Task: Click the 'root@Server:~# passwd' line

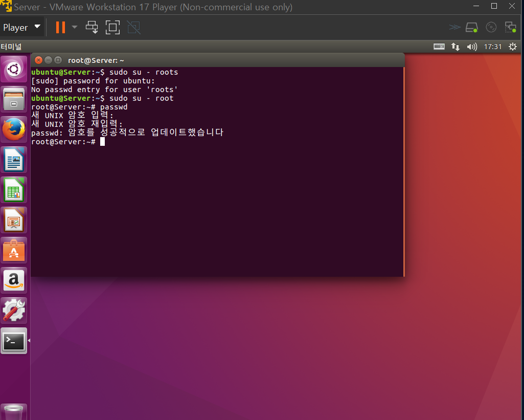Action: point(79,107)
